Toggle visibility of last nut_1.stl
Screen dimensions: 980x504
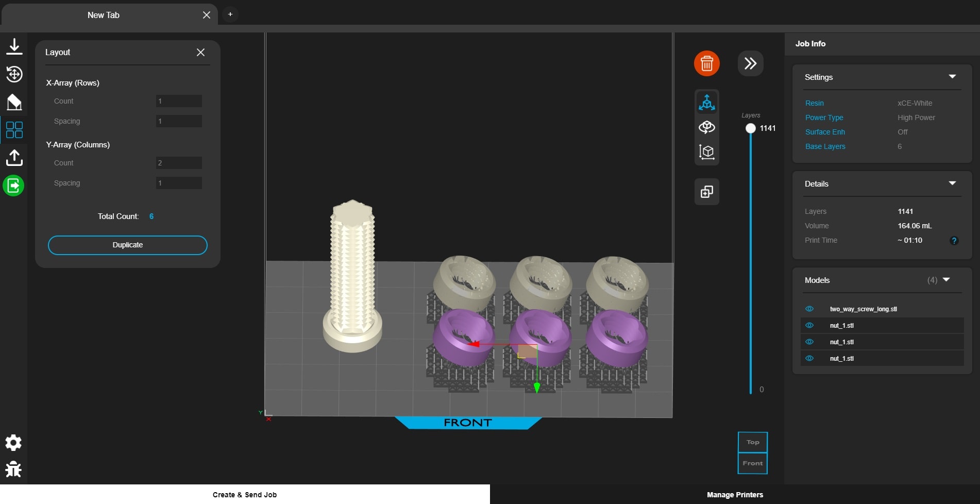809,359
